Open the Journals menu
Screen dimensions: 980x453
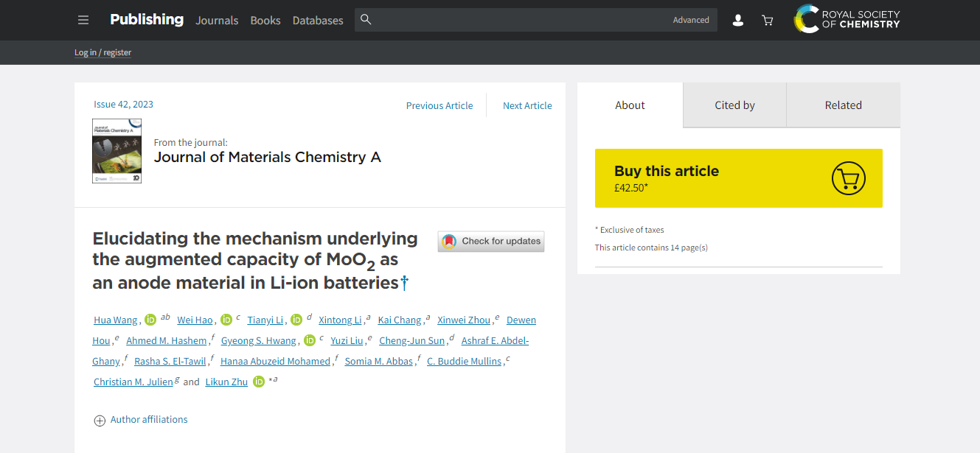(x=217, y=21)
